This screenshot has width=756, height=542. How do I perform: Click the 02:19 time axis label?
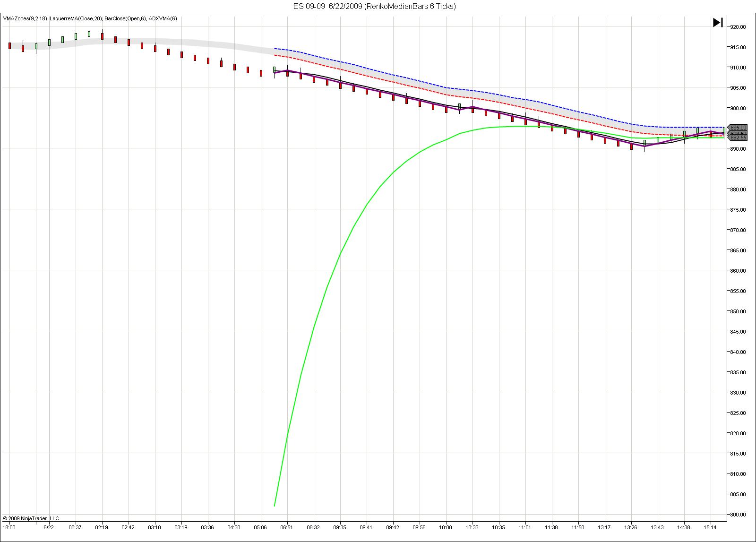(102, 527)
